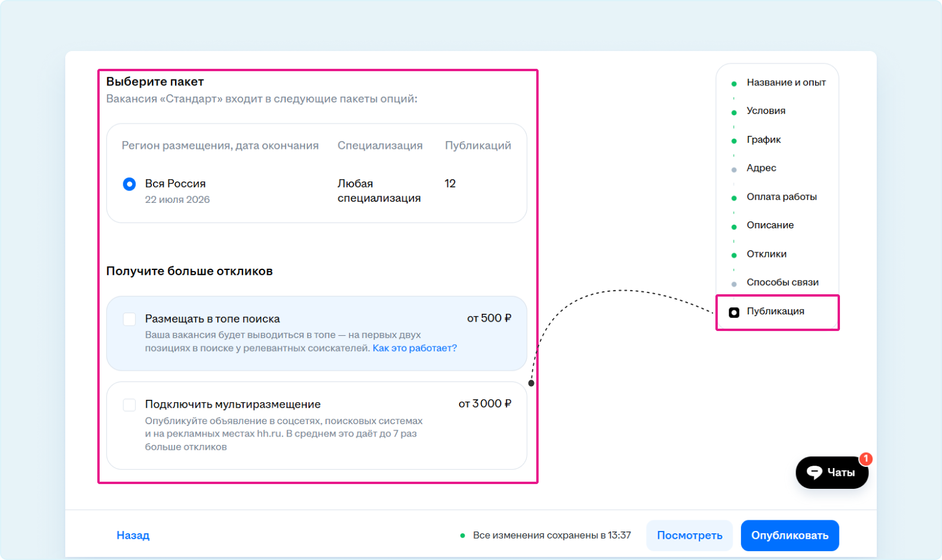Click the мультиразмещение option card price
Image resolution: width=942 pixels, height=560 pixels.
coord(485,404)
